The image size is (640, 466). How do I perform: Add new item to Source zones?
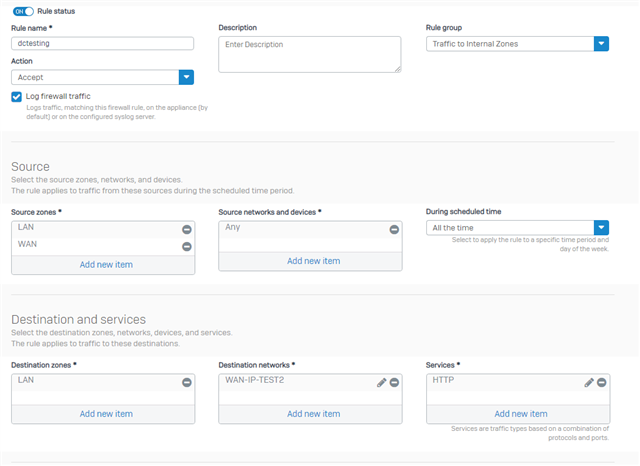tap(106, 264)
